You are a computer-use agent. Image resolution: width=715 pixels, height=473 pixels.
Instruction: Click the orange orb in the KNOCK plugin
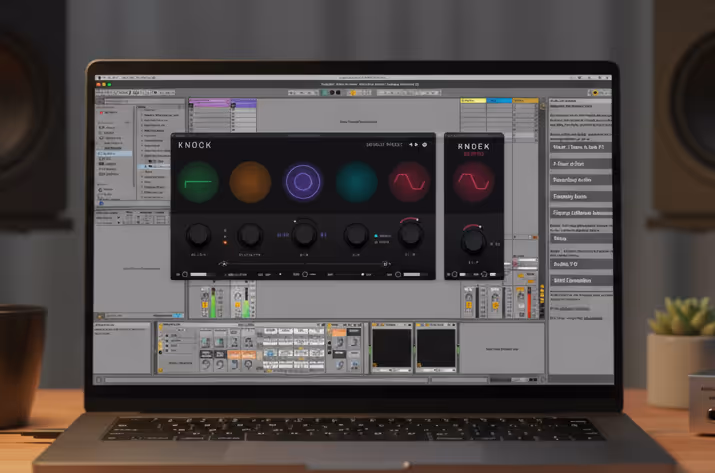click(250, 182)
